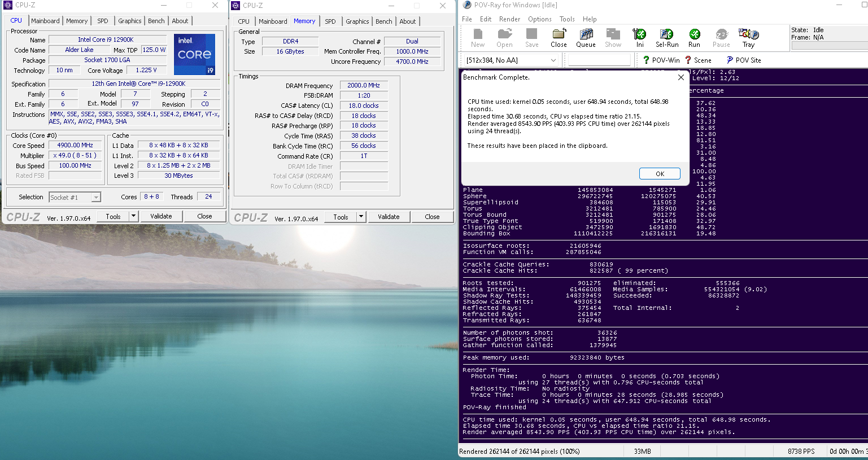Open the File menu in POV-Ray
The width and height of the screenshot is (868, 460).
pos(467,19)
